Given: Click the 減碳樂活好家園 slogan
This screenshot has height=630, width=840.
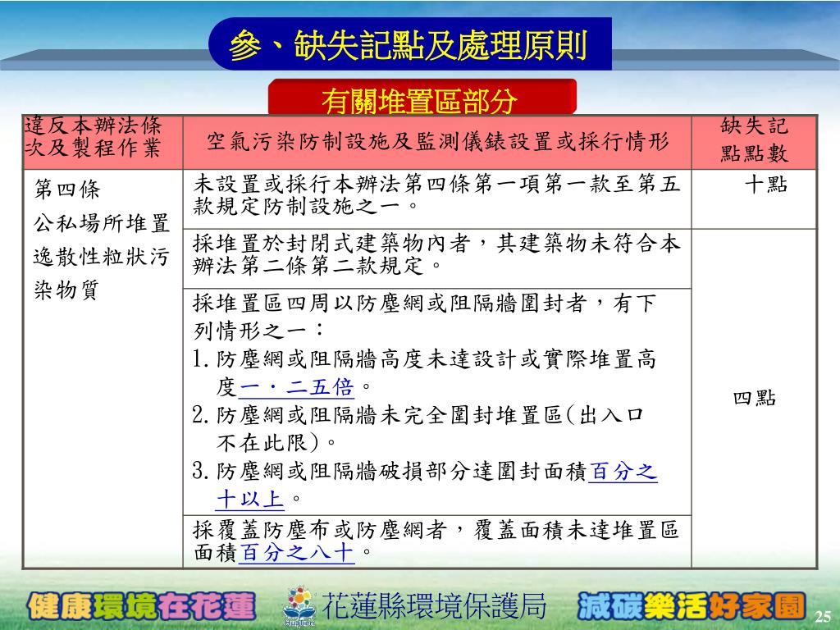Looking at the screenshot, I should click(x=692, y=606).
